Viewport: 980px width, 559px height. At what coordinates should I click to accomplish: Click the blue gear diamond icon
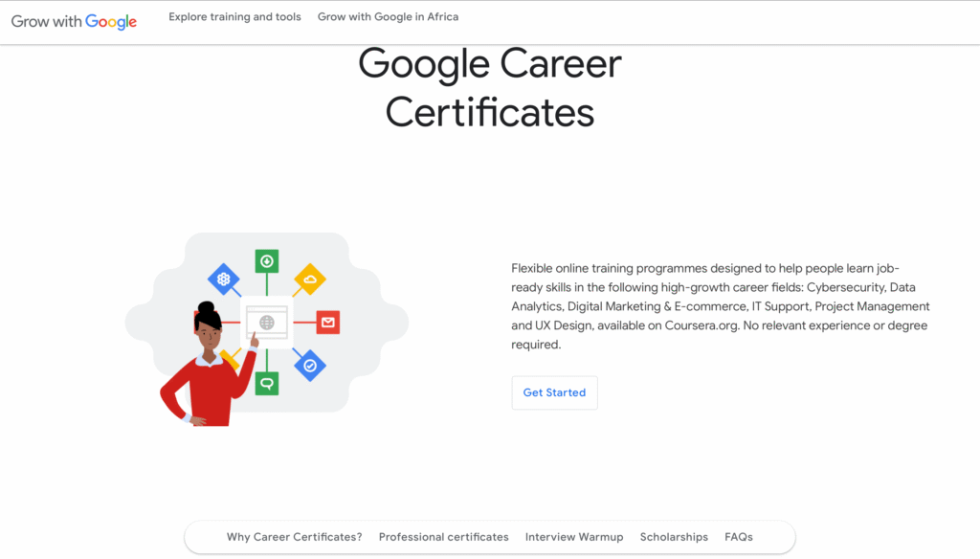point(224,279)
